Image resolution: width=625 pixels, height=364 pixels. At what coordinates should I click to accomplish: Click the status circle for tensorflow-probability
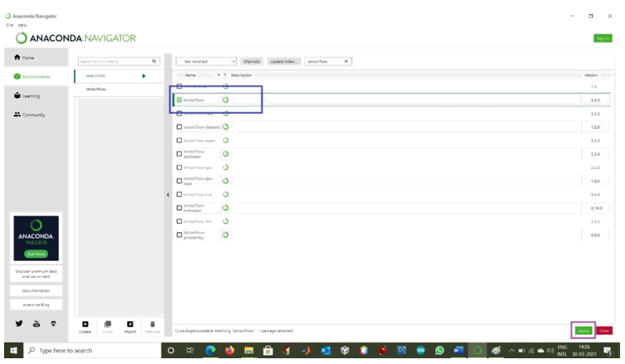pyautogui.click(x=226, y=235)
